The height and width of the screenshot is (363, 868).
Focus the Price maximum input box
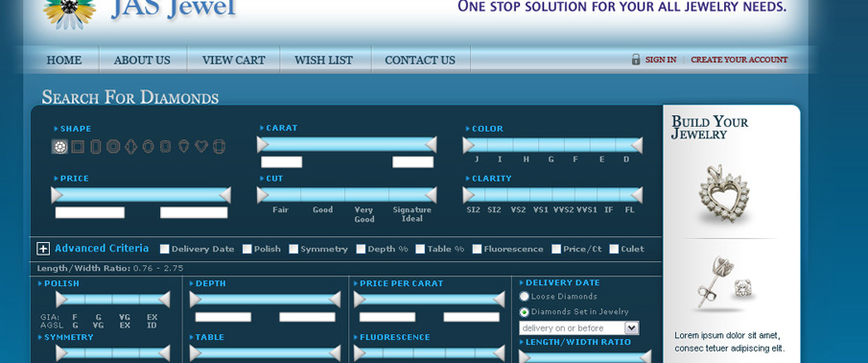pyautogui.click(x=194, y=213)
